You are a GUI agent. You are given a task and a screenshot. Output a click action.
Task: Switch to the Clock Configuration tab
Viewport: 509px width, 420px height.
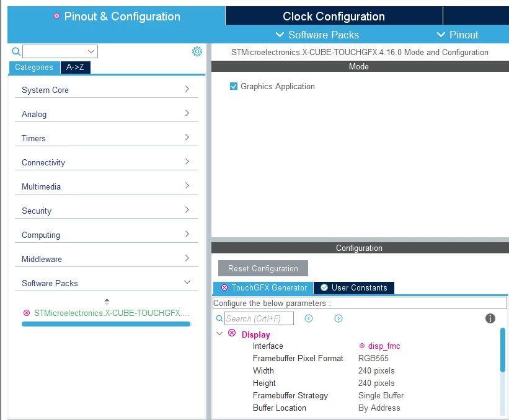pos(334,16)
